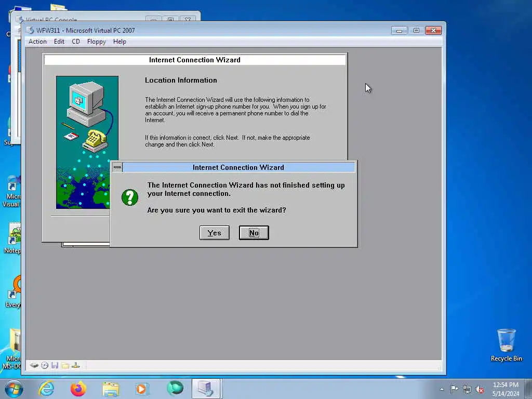Screen dimensions: 532x399
Task: Click the green globe app on the taskbar
Action: pos(175,388)
